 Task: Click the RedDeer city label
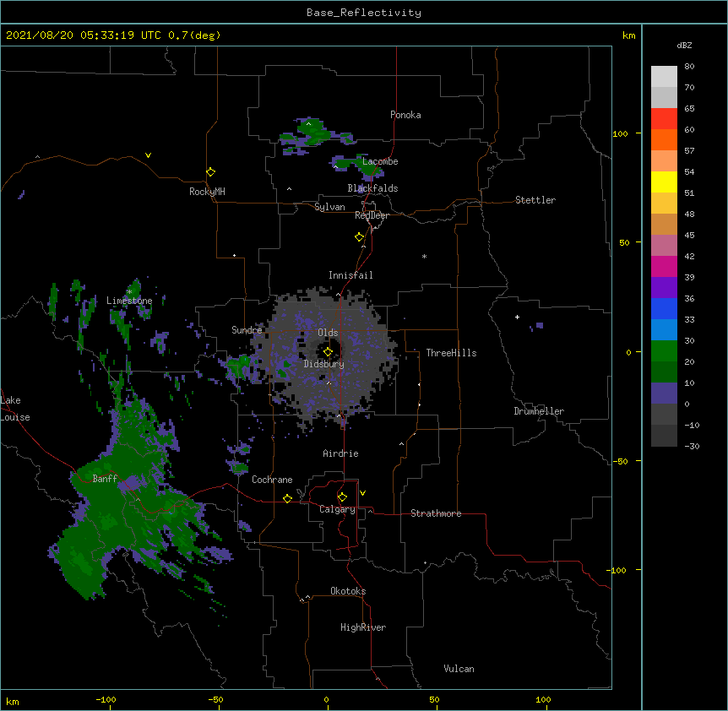click(x=372, y=215)
